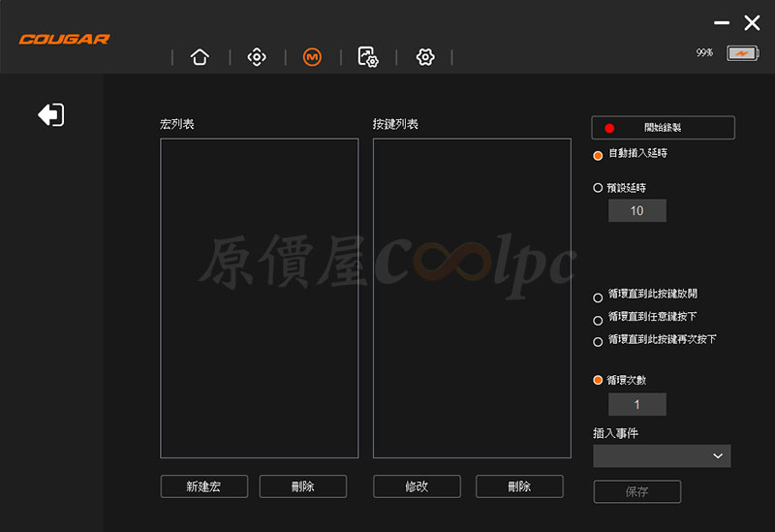This screenshot has height=532, width=775.
Task: Click the red record dot icon
Action: click(609, 128)
